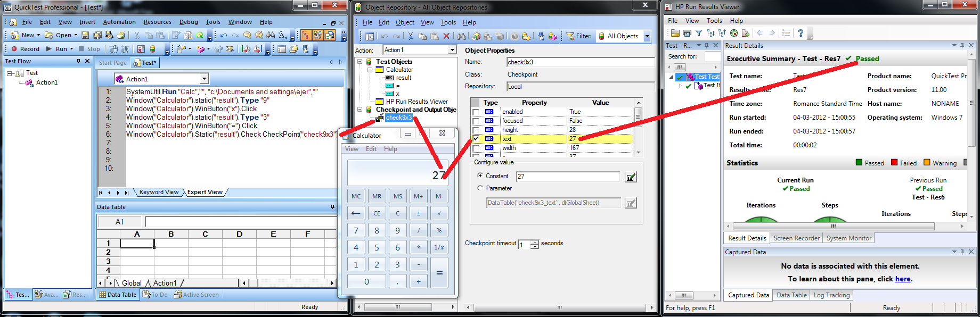Image resolution: width=980 pixels, height=317 pixels.
Task: Click the Print icon in QuickTest toolbar
Action: (x=121, y=35)
